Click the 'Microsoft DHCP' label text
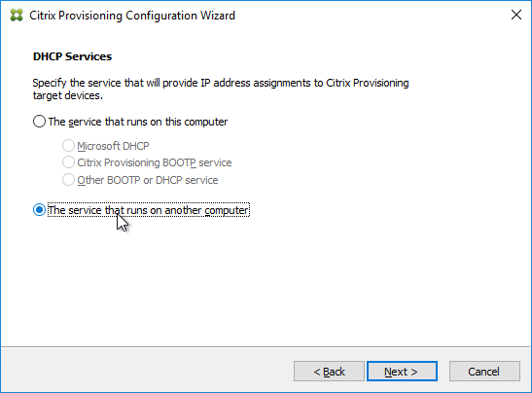 113,146
